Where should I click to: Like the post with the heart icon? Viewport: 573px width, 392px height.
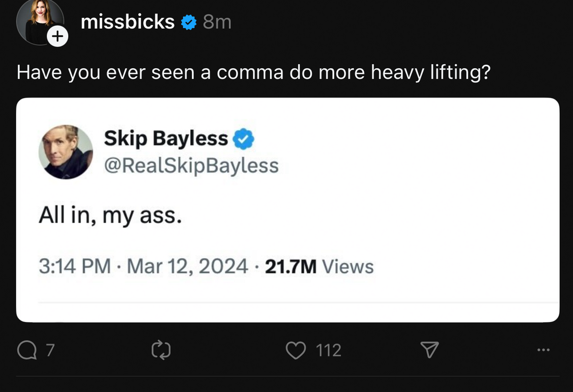tap(296, 350)
